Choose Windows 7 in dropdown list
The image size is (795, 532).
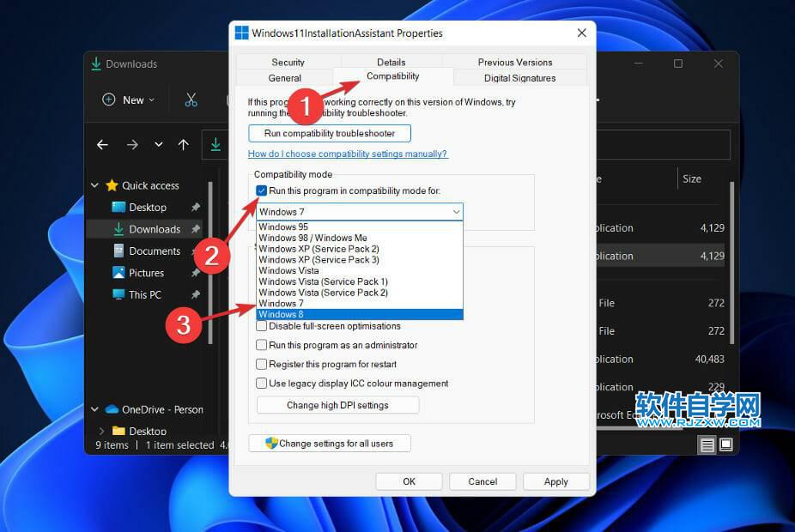click(x=360, y=303)
